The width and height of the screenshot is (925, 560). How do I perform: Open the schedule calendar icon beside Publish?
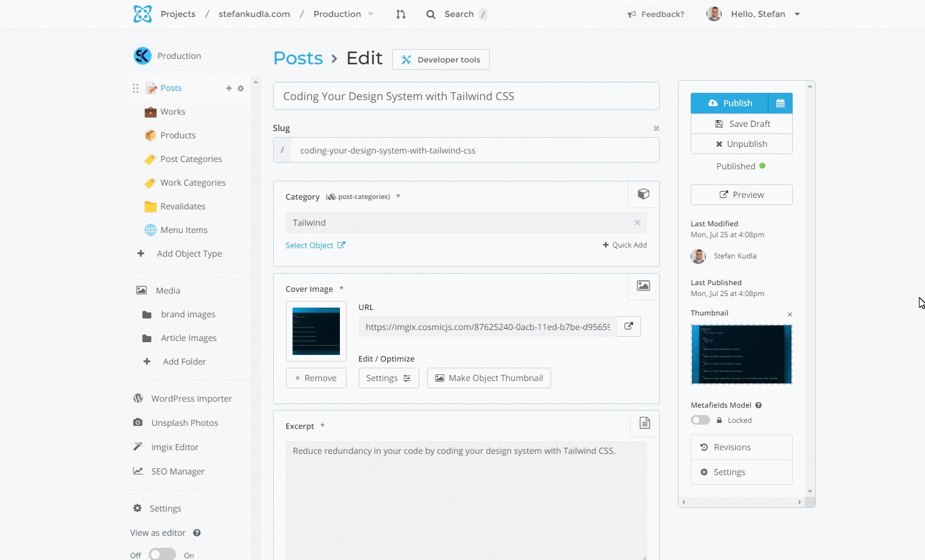781,103
